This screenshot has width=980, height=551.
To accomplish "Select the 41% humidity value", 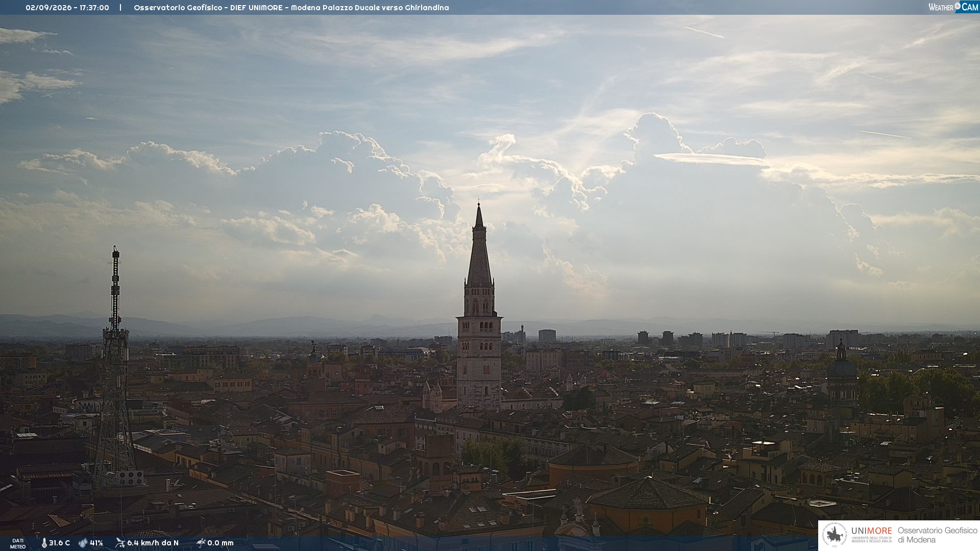I will (96, 543).
